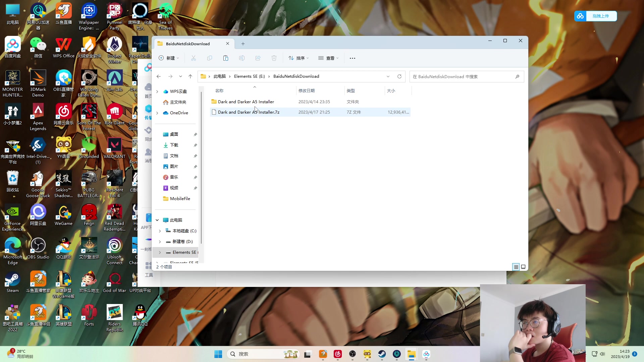This screenshot has height=362, width=644.
Task: Click the Paste clipboard icon
Action: click(226, 58)
